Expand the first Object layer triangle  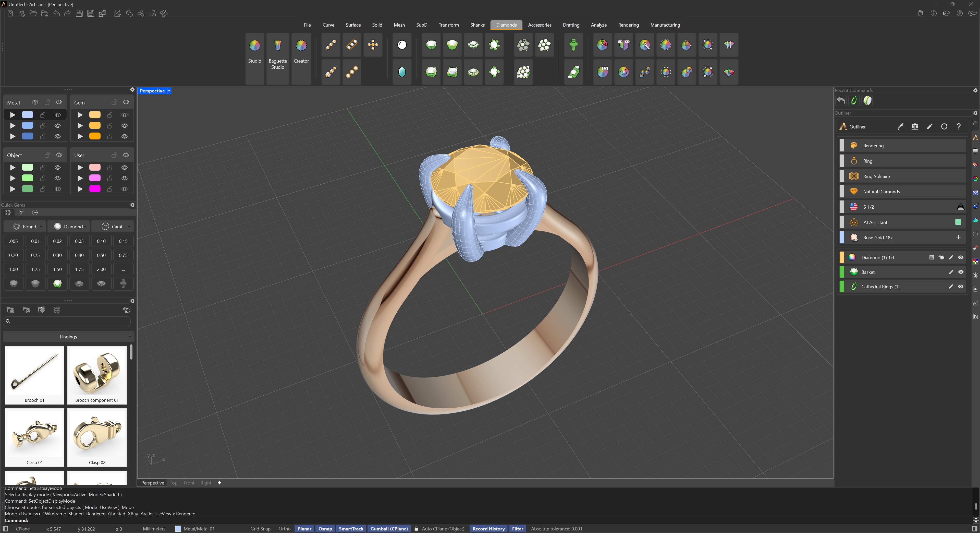tap(13, 167)
